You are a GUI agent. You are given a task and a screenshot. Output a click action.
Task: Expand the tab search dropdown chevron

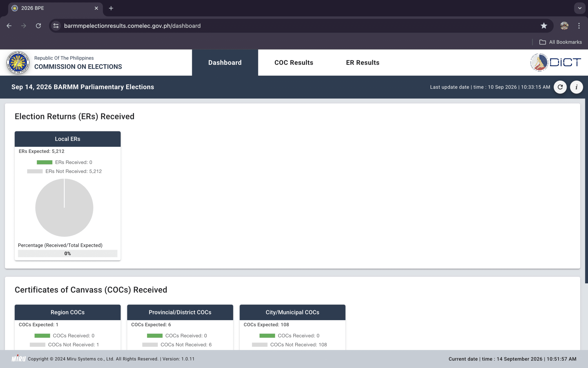(x=580, y=8)
